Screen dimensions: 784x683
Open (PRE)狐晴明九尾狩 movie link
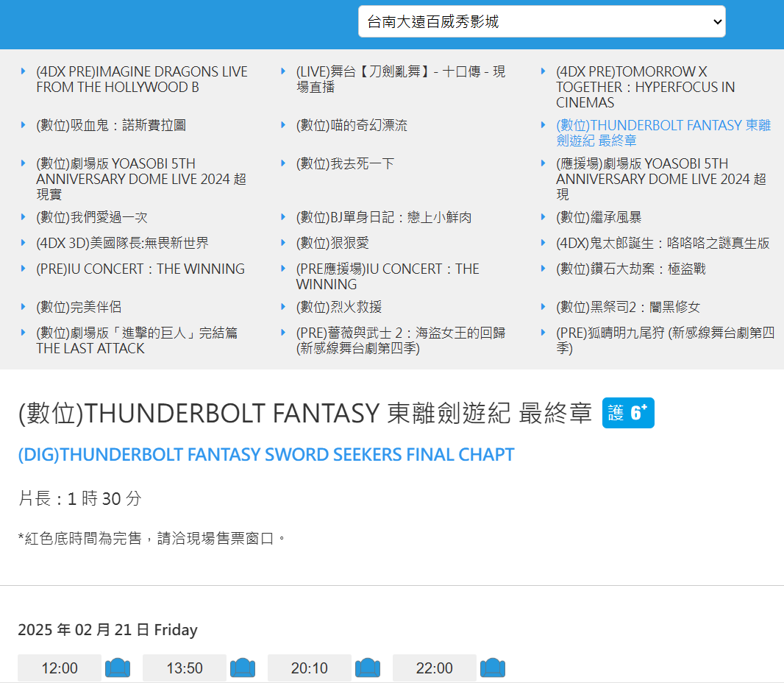pos(666,341)
